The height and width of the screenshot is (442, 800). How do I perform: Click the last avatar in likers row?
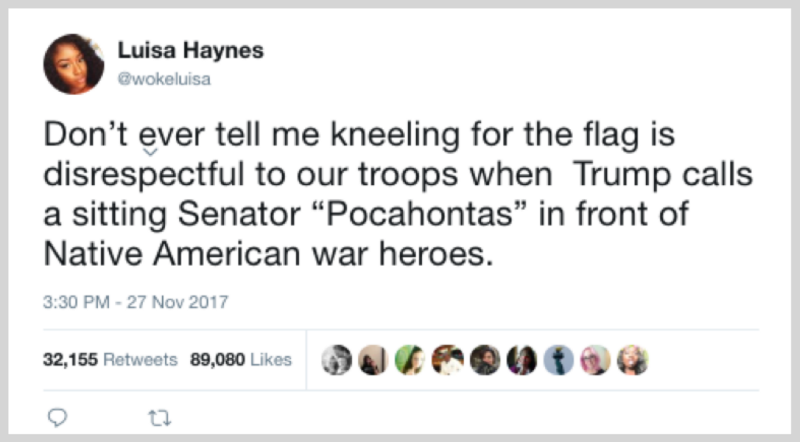pyautogui.click(x=632, y=359)
